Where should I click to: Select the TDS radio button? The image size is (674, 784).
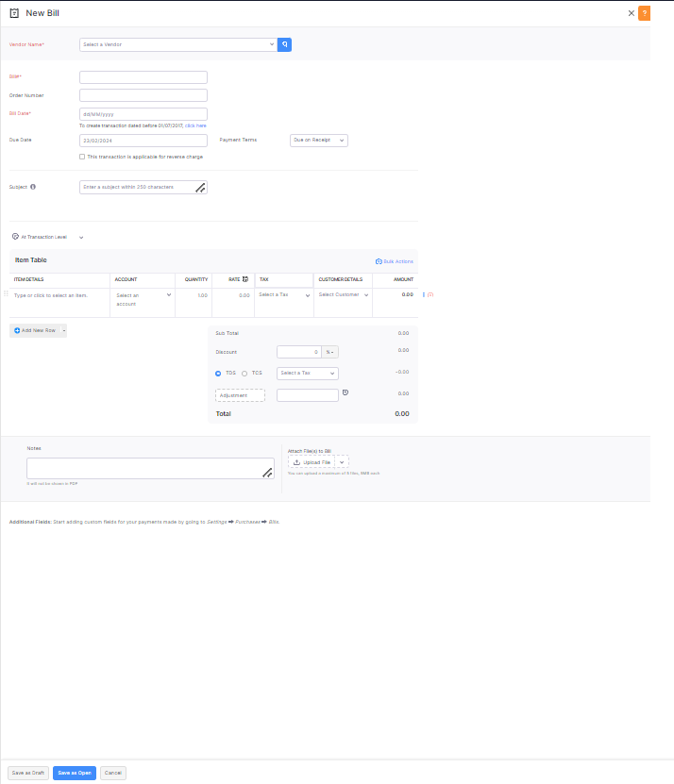click(219, 374)
